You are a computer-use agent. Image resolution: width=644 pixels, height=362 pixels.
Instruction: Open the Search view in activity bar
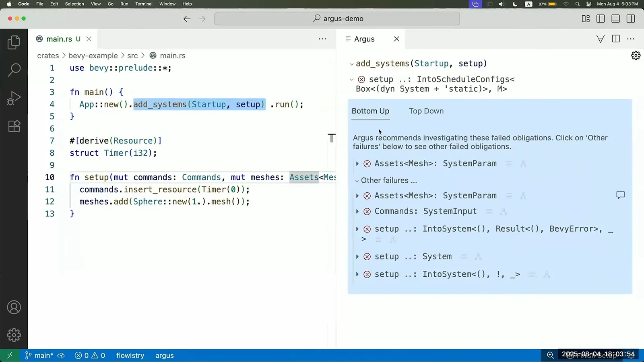[14, 70]
